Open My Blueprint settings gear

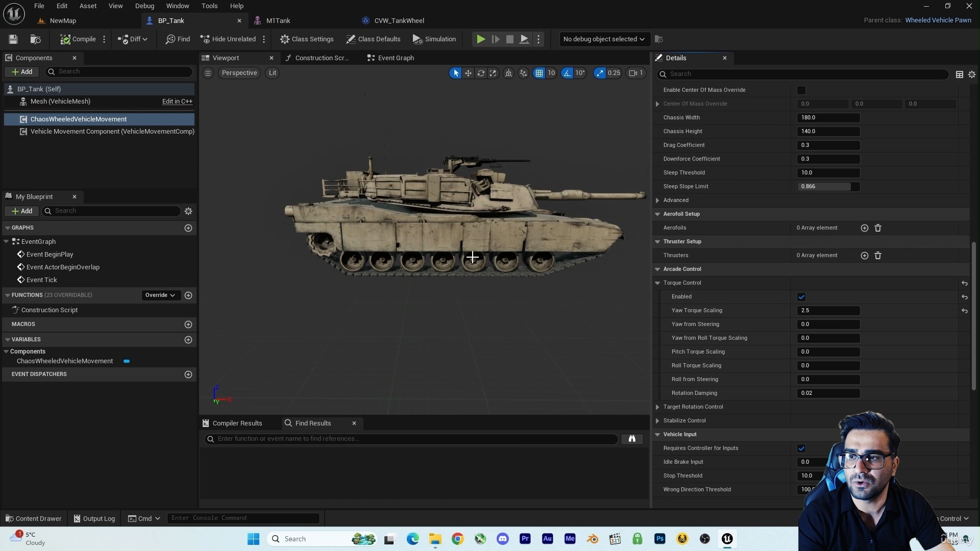coord(188,211)
